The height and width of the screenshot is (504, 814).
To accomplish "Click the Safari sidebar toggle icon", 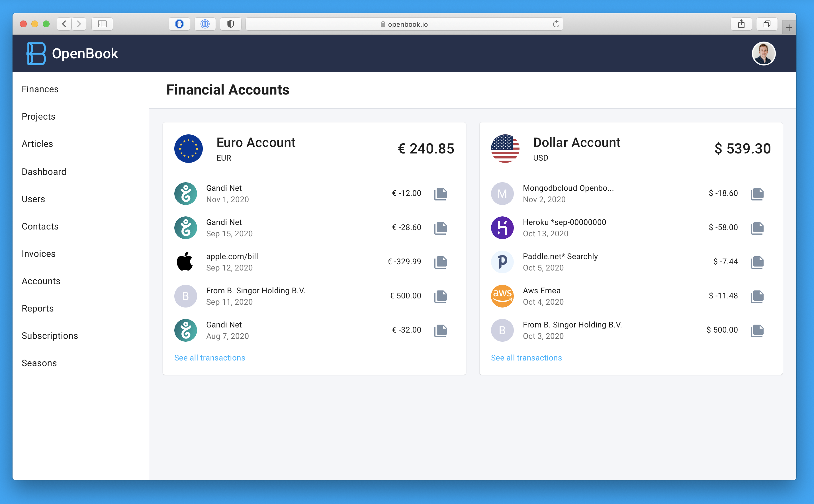I will coord(102,24).
